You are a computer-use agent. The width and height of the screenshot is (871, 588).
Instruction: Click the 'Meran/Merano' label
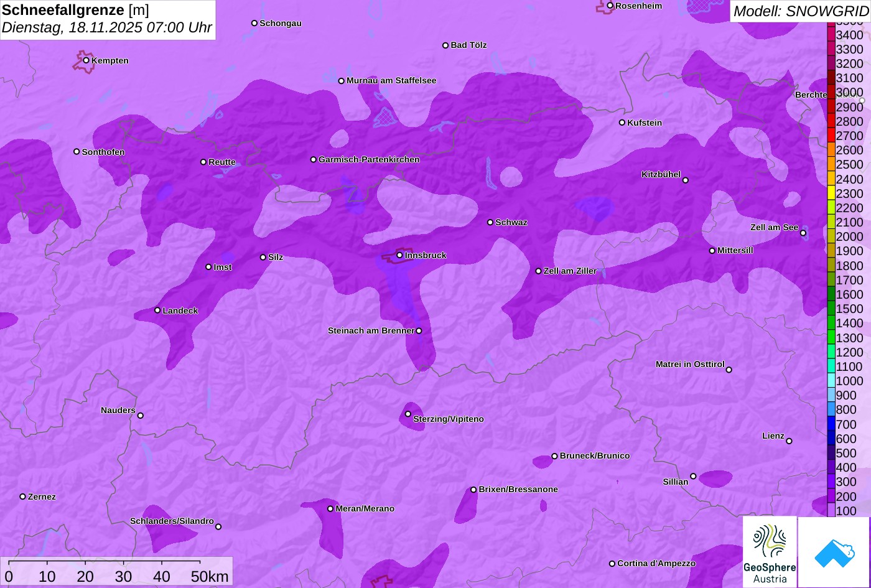click(x=365, y=509)
